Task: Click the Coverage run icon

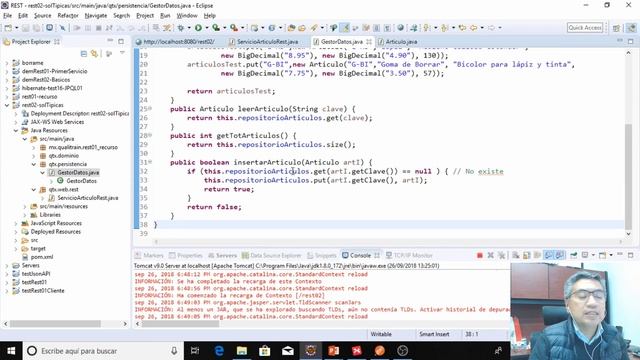Action: pos(216,28)
